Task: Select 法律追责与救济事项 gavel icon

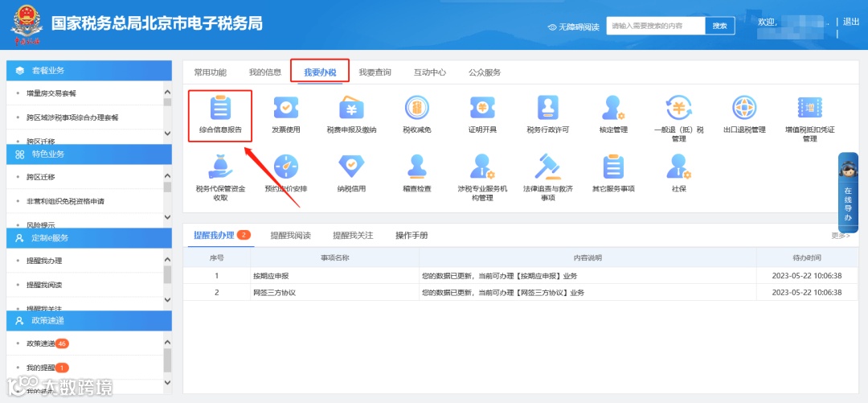Action: click(x=548, y=167)
